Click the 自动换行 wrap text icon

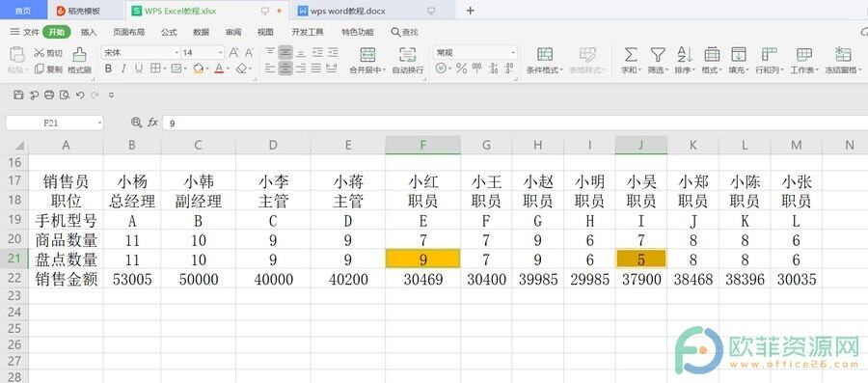[407, 54]
